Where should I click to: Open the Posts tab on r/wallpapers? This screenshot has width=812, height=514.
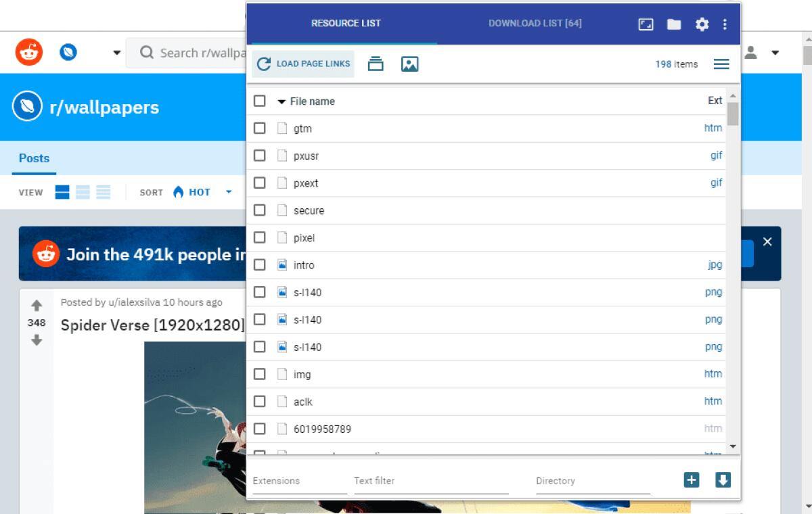tap(33, 158)
